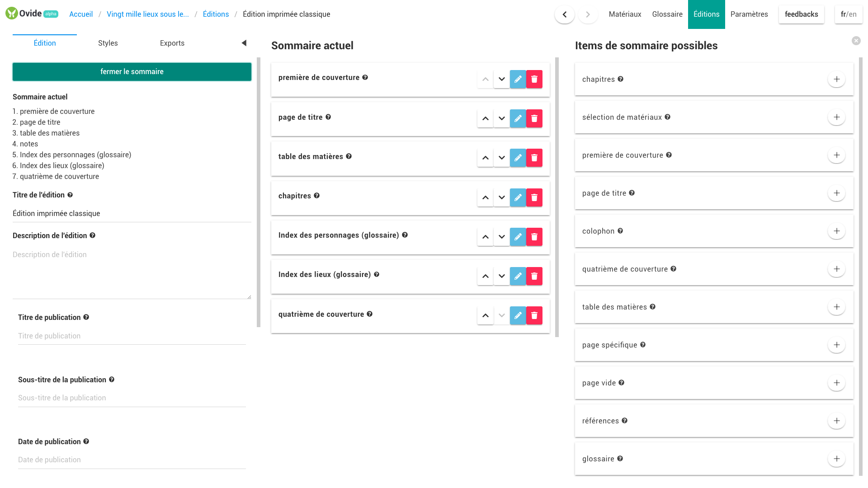Open the Glossaire menu item
This screenshot has width=868, height=488.
(667, 14)
